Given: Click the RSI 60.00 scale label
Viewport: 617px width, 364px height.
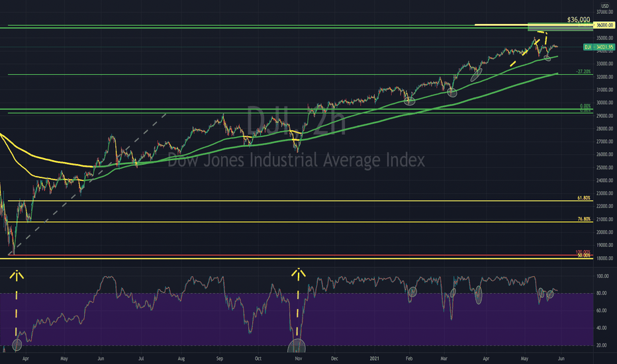Looking at the screenshot, I should click(602, 310).
